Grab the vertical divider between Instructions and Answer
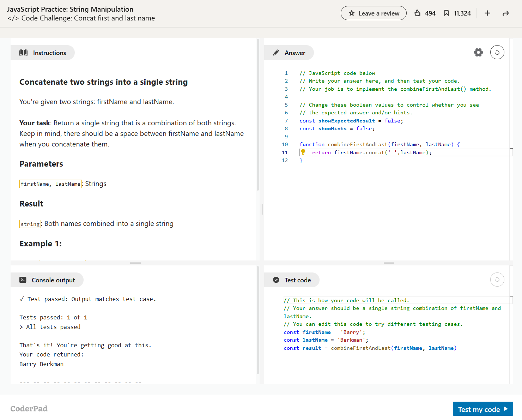The height and width of the screenshot is (420, 522). (262, 209)
